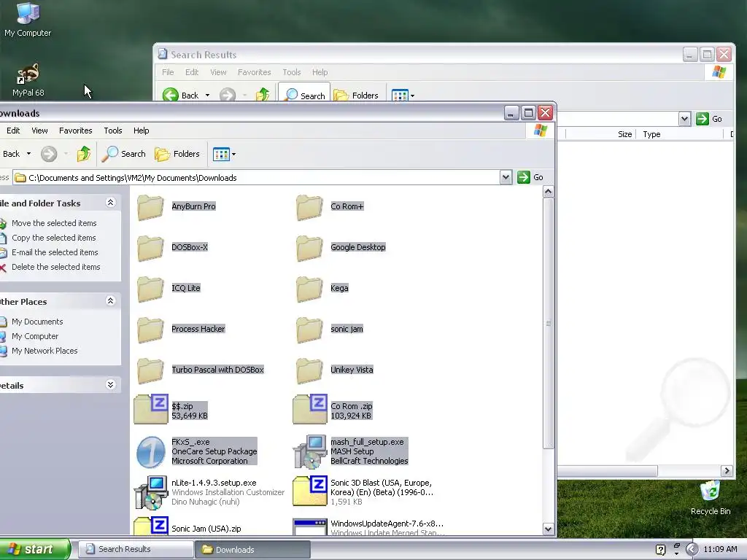This screenshot has width=747, height=560.
Task: Open address dropdown in Search Results window
Action: pos(684,119)
